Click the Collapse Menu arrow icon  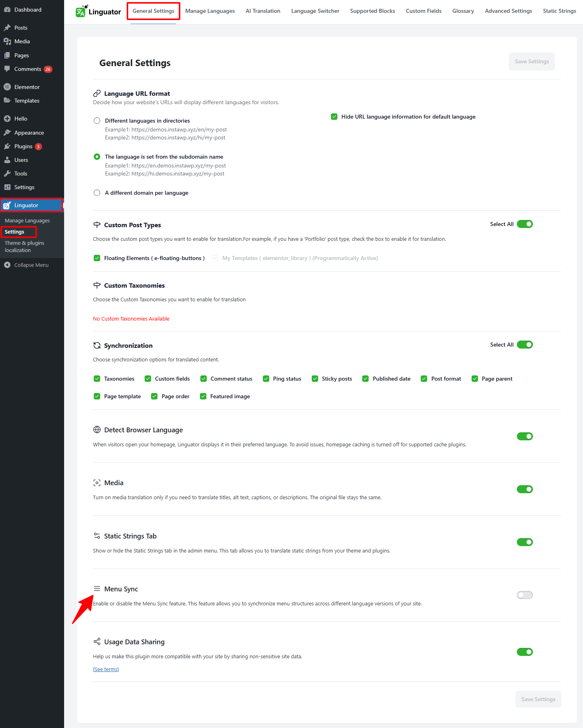[7, 265]
